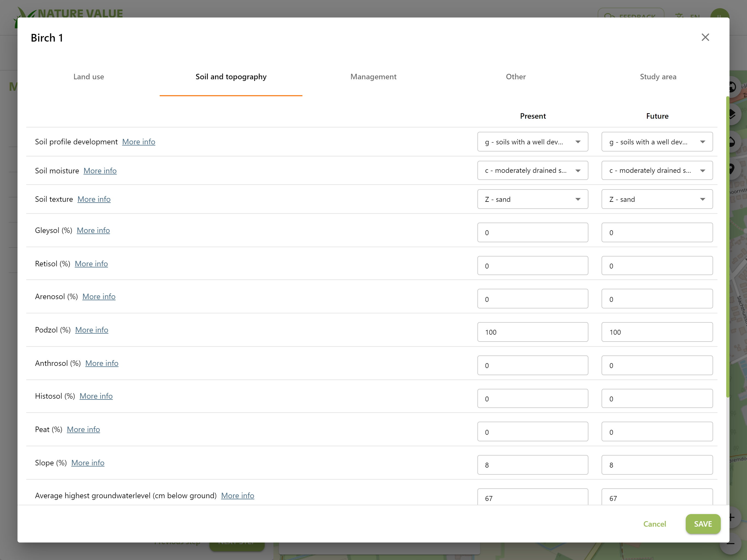Click the Future Histosol input field
Viewport: 747px width, 560px height.
pyautogui.click(x=657, y=399)
